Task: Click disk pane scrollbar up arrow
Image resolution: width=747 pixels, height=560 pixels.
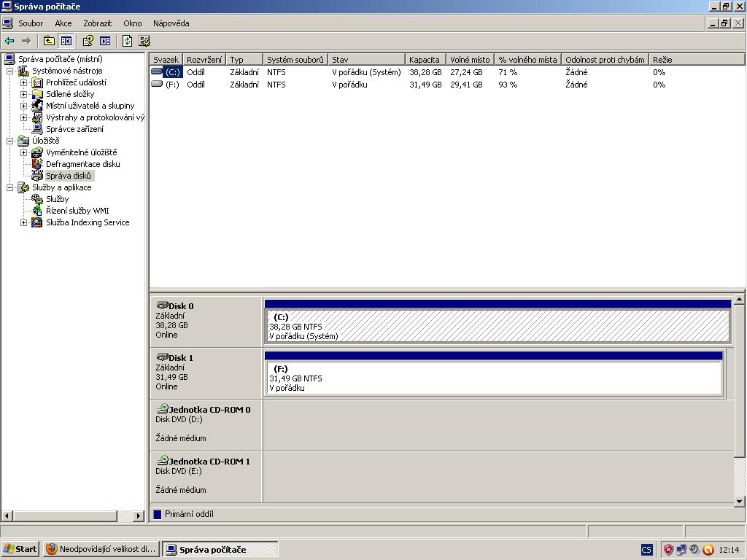Action: [740, 299]
